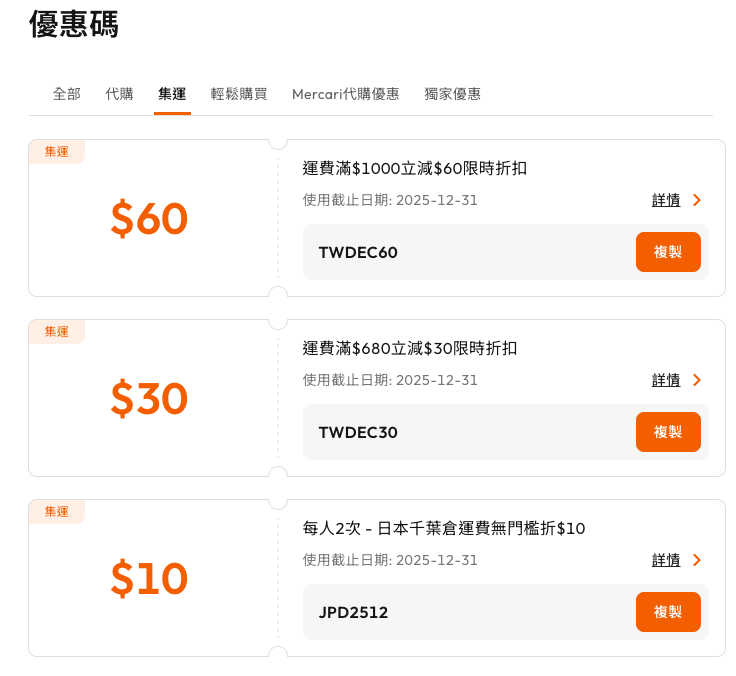Copy the TWDEC60 coupon code

coord(668,252)
